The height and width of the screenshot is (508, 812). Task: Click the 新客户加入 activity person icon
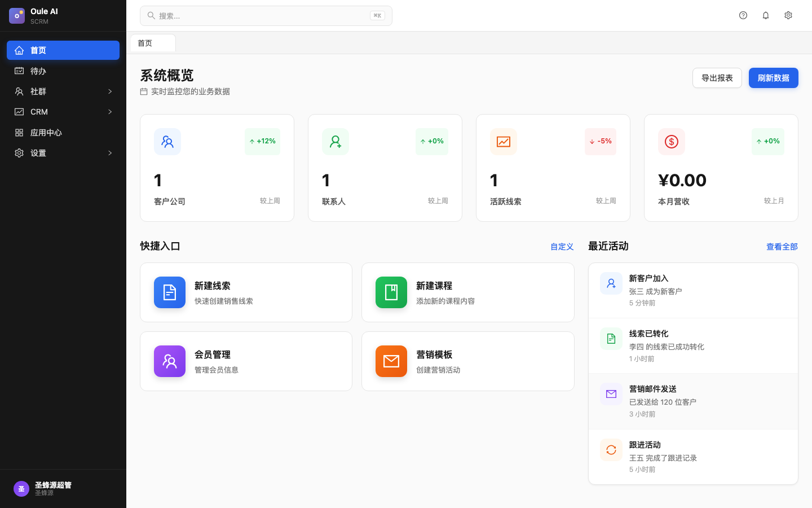[611, 283]
